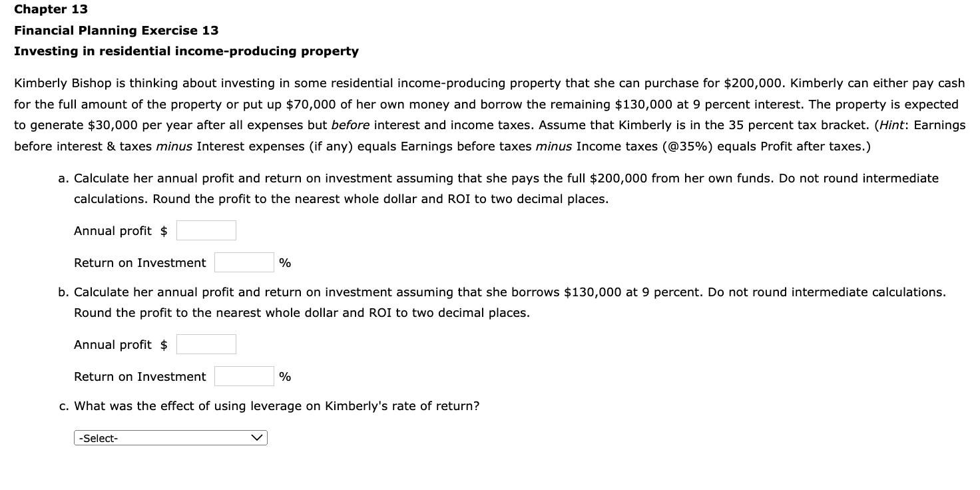
Task: Click the question a text
Action: [466, 178]
